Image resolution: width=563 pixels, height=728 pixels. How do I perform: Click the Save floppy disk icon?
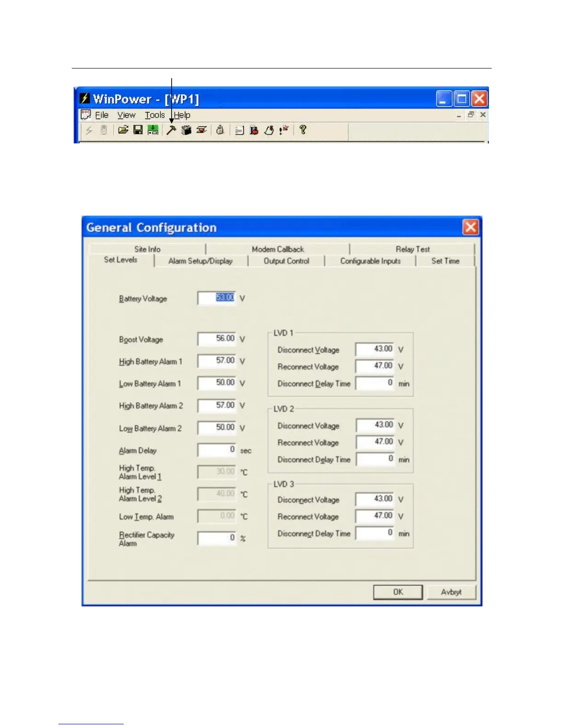click(x=138, y=130)
